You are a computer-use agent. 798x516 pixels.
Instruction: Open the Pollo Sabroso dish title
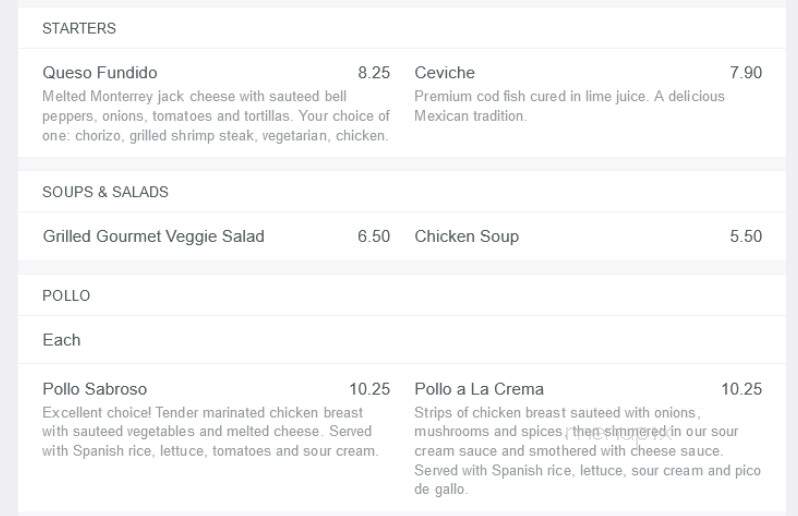(95, 389)
